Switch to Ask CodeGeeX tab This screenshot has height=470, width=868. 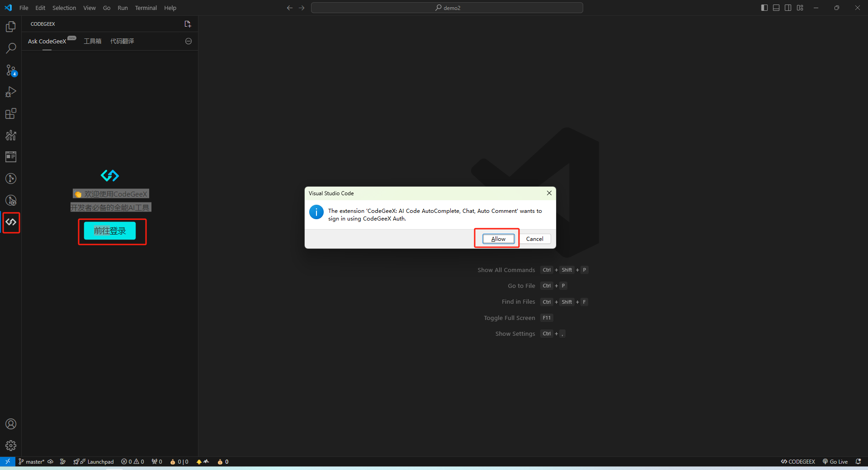coord(47,41)
